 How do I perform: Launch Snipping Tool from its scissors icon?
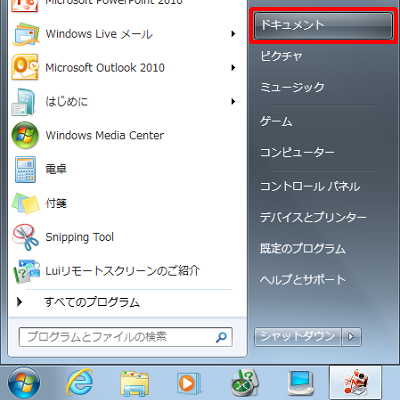point(25,237)
